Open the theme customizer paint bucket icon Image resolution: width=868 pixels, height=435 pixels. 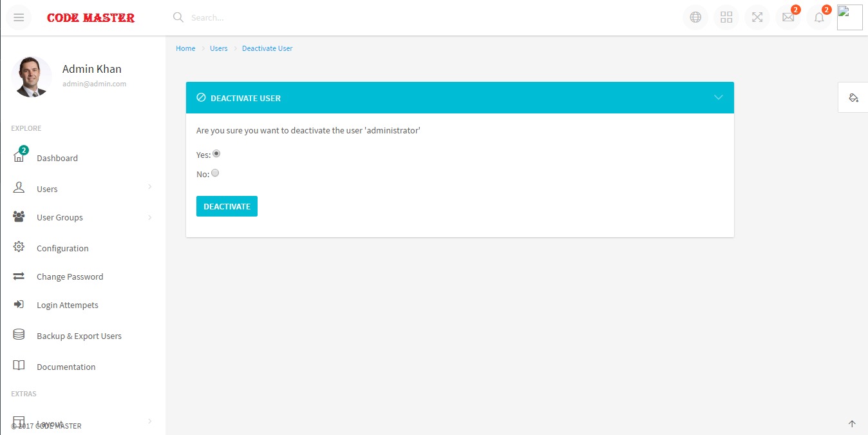click(x=853, y=97)
